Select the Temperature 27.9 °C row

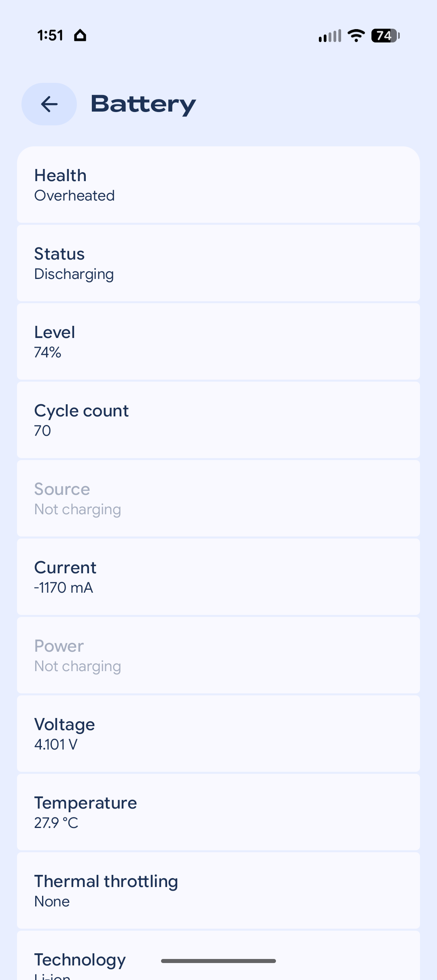218,812
